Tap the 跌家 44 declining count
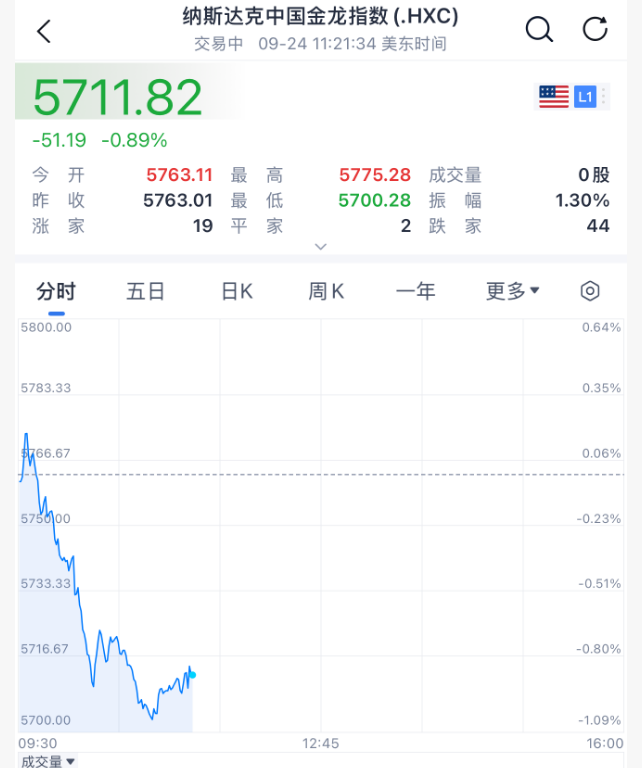 click(519, 226)
